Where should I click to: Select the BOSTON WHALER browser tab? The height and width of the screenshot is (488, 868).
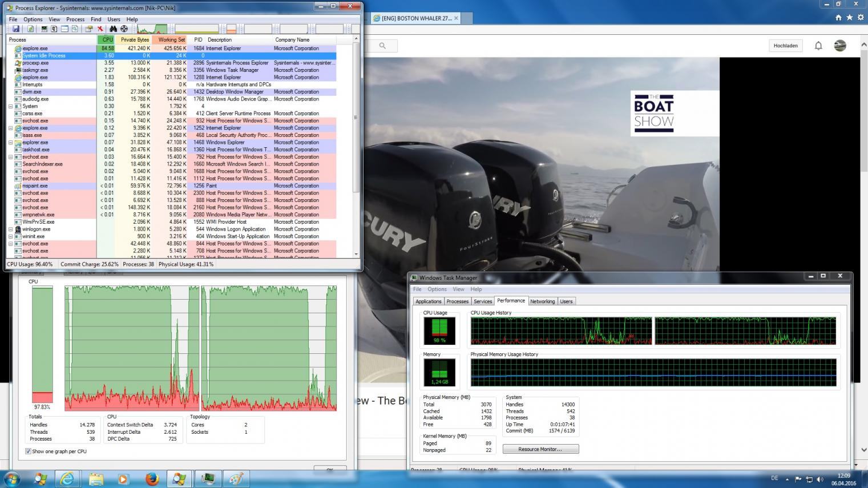point(416,18)
